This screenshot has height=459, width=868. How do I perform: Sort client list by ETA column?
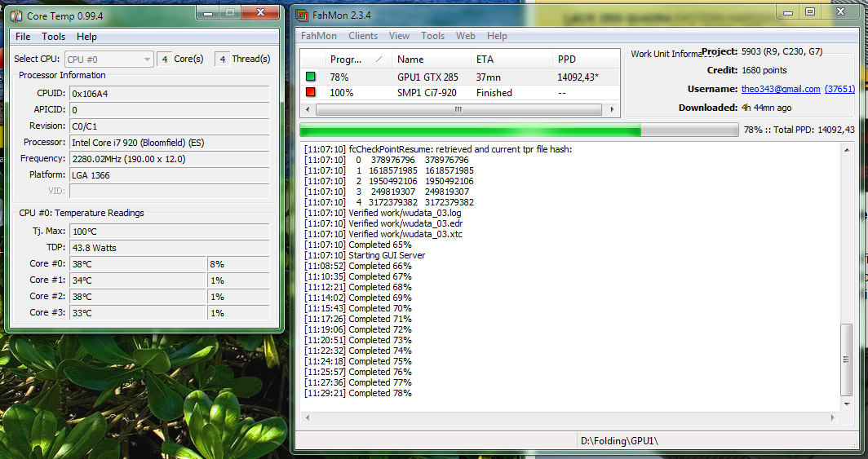[x=511, y=60]
